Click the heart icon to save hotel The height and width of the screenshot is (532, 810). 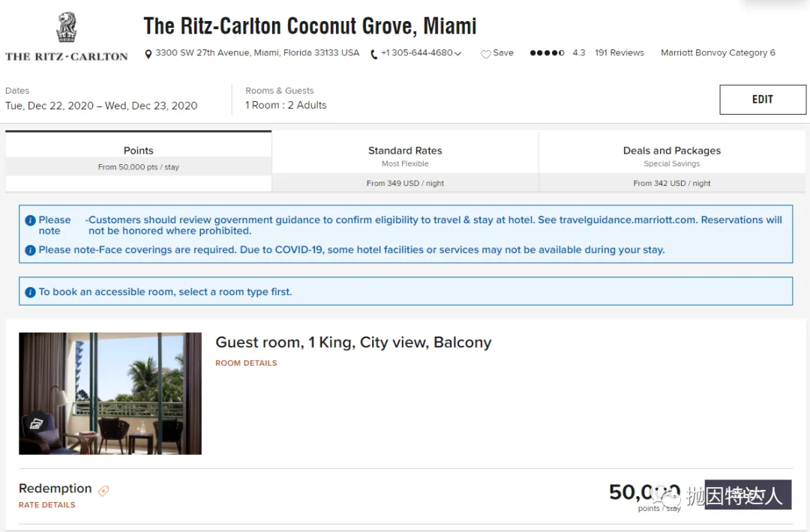(486, 54)
